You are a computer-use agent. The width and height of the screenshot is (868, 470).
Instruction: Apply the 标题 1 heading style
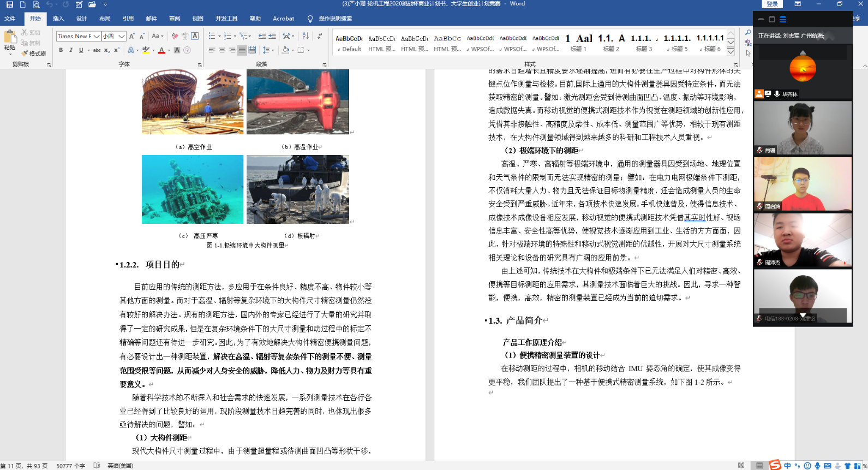(x=578, y=43)
